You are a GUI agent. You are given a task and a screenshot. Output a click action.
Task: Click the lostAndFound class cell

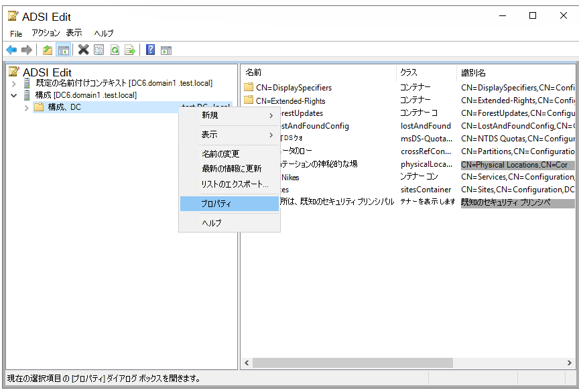pyautogui.click(x=426, y=126)
